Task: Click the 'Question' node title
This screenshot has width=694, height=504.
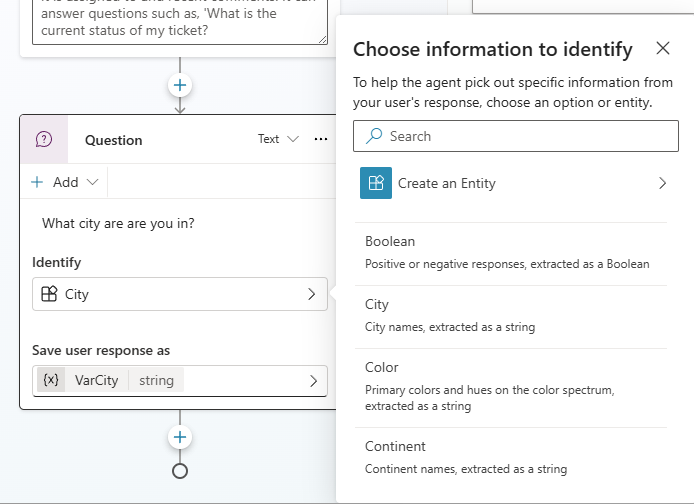Action: [x=113, y=140]
